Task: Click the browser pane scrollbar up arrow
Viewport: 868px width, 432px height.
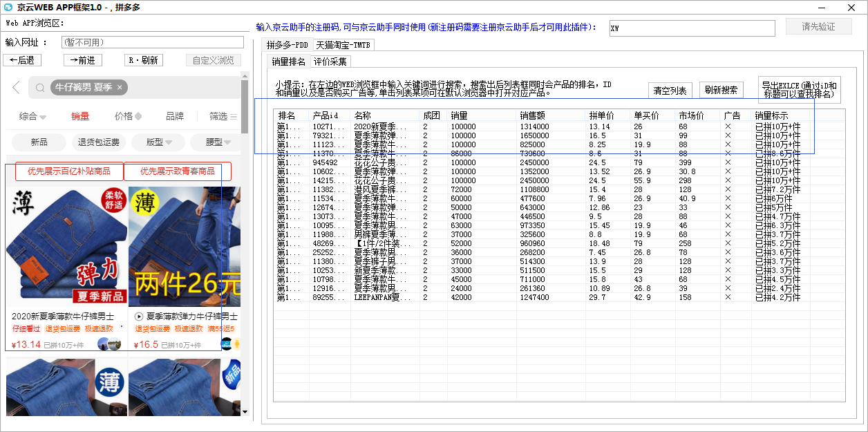Action: pyautogui.click(x=245, y=75)
